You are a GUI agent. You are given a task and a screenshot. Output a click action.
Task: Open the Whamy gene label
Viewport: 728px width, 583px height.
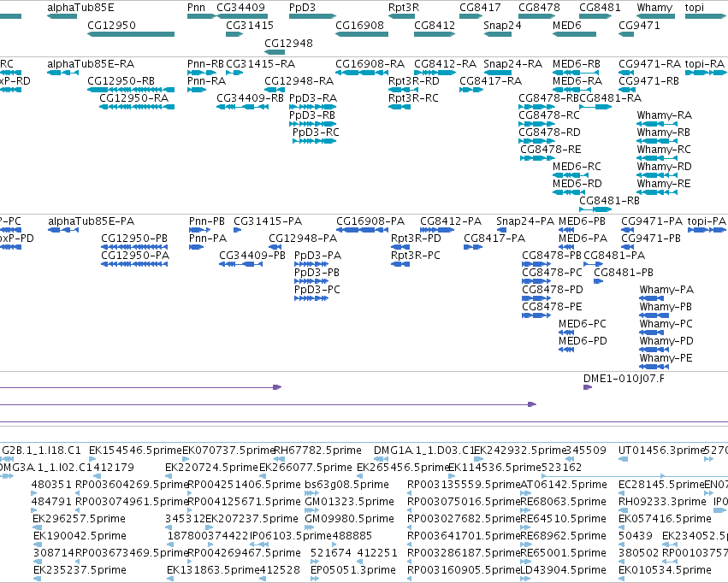[654, 8]
